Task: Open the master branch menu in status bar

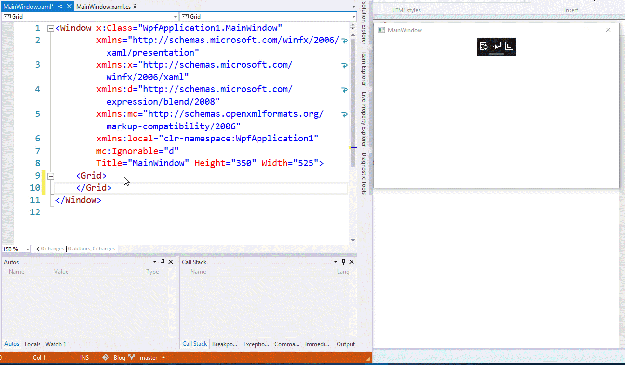Action: pyautogui.click(x=152, y=357)
